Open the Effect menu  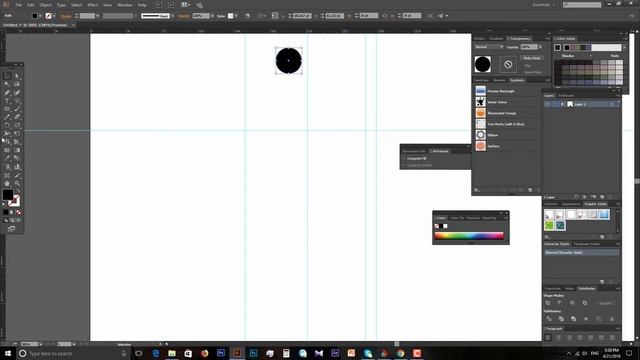(x=93, y=5)
